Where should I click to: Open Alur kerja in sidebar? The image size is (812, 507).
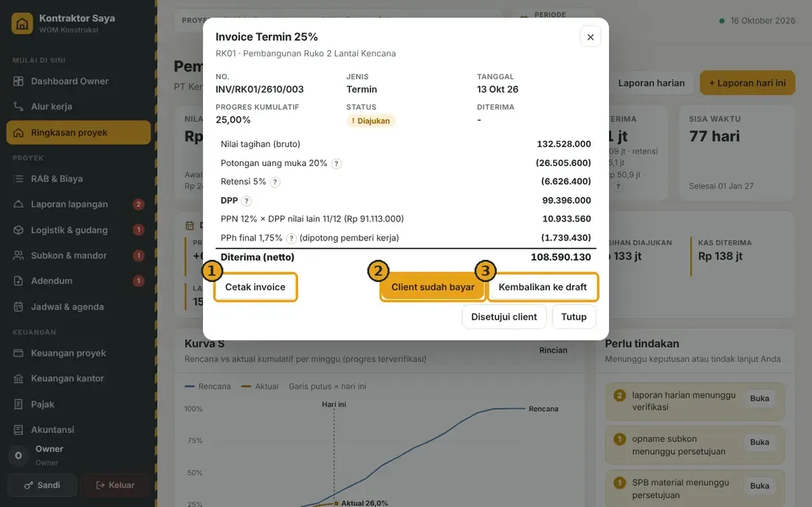79,106
